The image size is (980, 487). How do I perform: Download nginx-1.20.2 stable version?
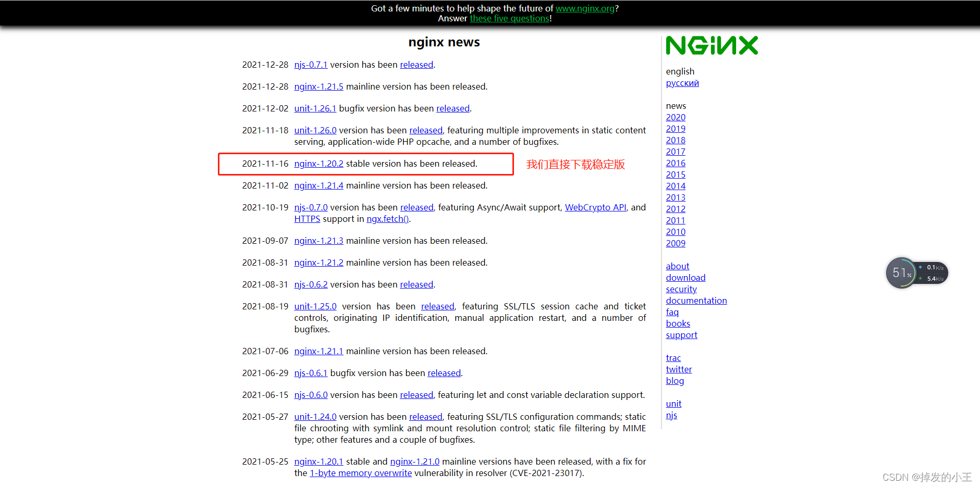(318, 164)
